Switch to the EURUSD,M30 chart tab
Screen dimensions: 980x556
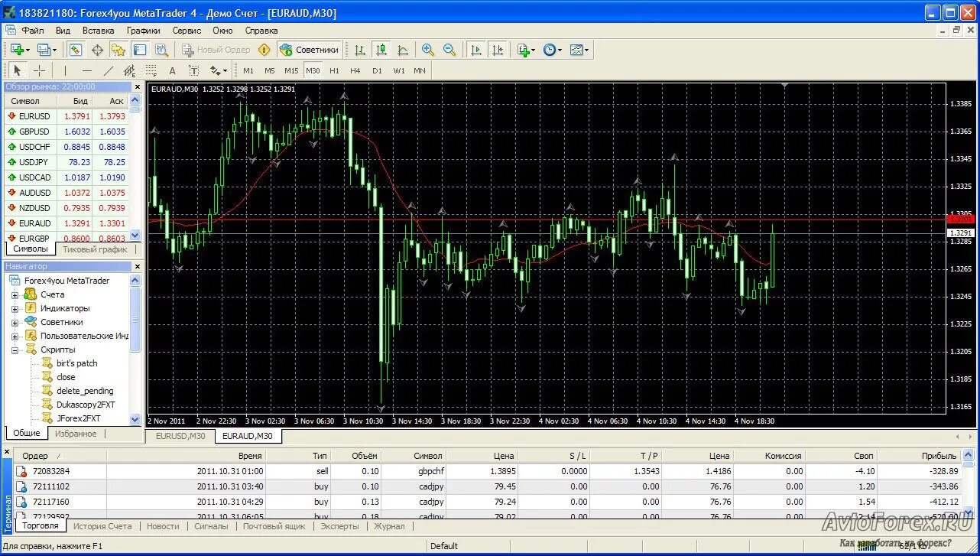pos(180,436)
